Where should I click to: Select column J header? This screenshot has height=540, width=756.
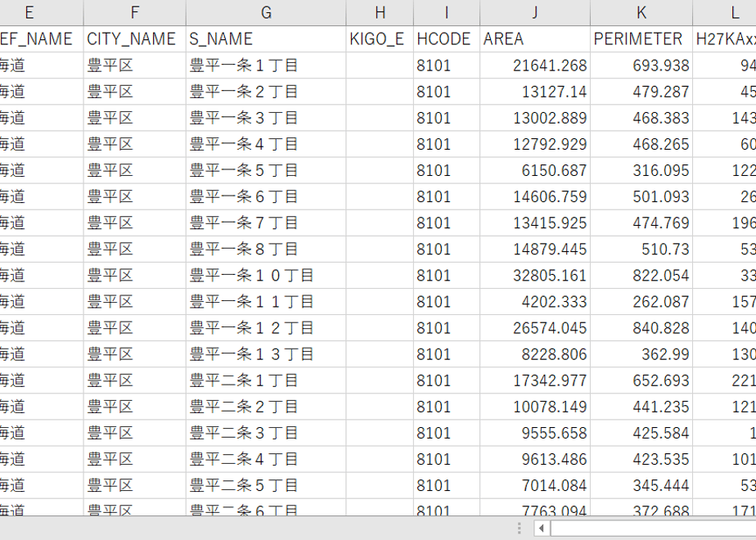click(x=535, y=12)
